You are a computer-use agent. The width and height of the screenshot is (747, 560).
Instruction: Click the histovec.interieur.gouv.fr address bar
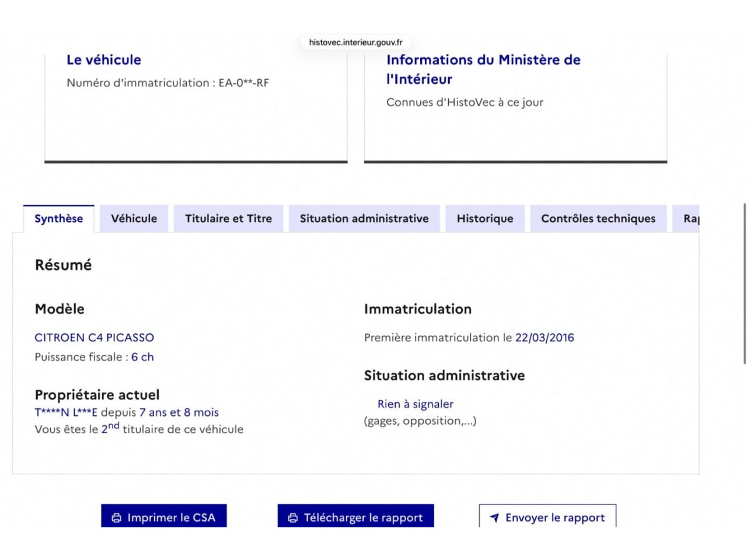(x=356, y=42)
